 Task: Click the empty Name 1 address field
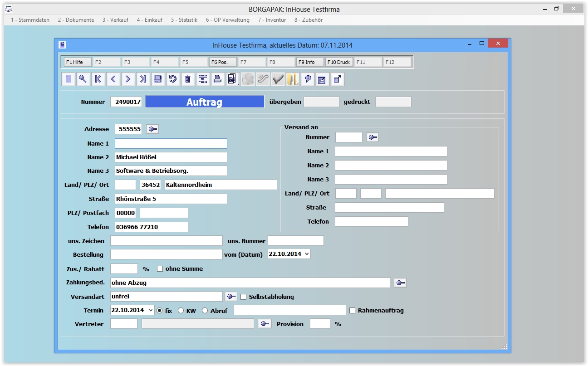coord(171,144)
